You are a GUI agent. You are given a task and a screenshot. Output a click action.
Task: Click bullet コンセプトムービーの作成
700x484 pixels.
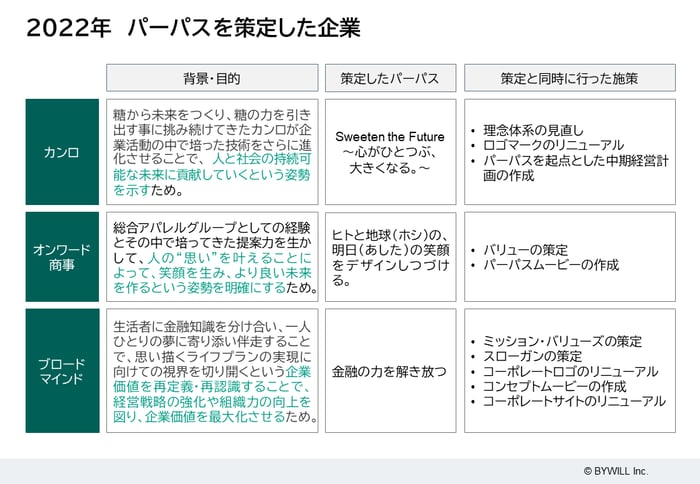pyautogui.click(x=554, y=386)
